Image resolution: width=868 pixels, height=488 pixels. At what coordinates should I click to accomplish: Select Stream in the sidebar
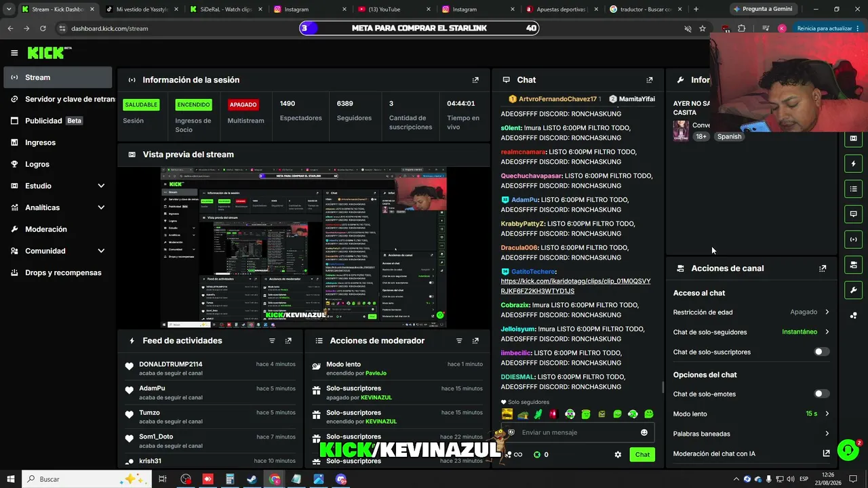pyautogui.click(x=58, y=77)
